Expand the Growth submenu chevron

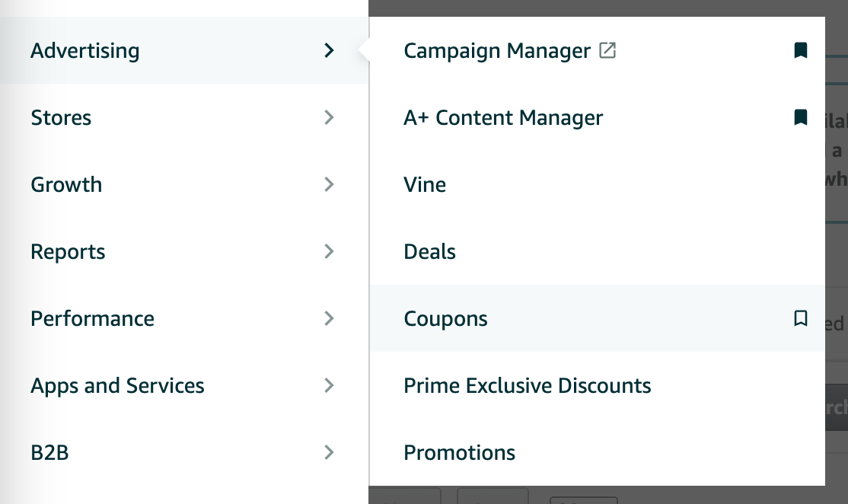pyautogui.click(x=329, y=184)
